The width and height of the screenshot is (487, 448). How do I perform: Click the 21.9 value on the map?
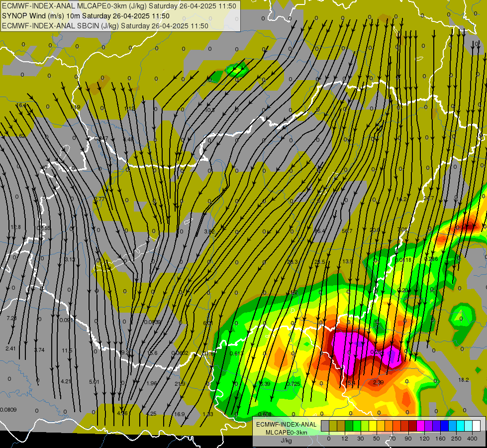(x=180, y=384)
